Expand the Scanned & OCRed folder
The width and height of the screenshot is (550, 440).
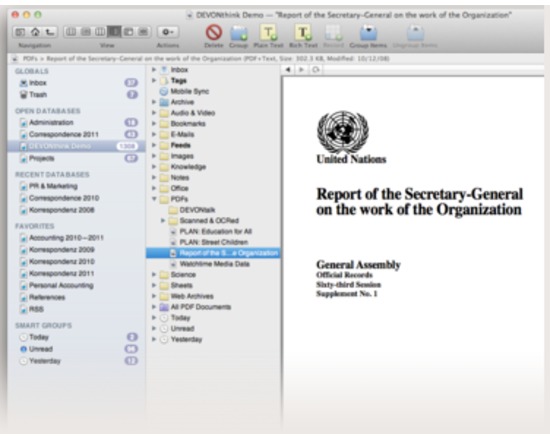pos(163,221)
